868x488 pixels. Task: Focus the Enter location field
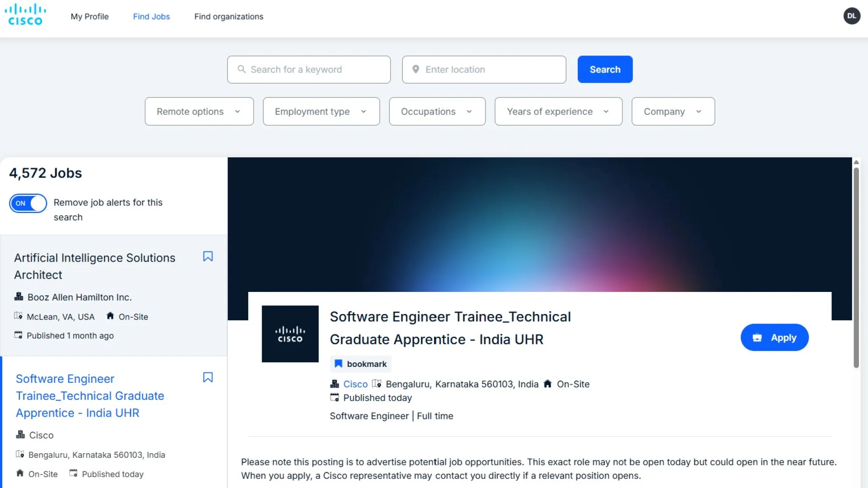(484, 70)
